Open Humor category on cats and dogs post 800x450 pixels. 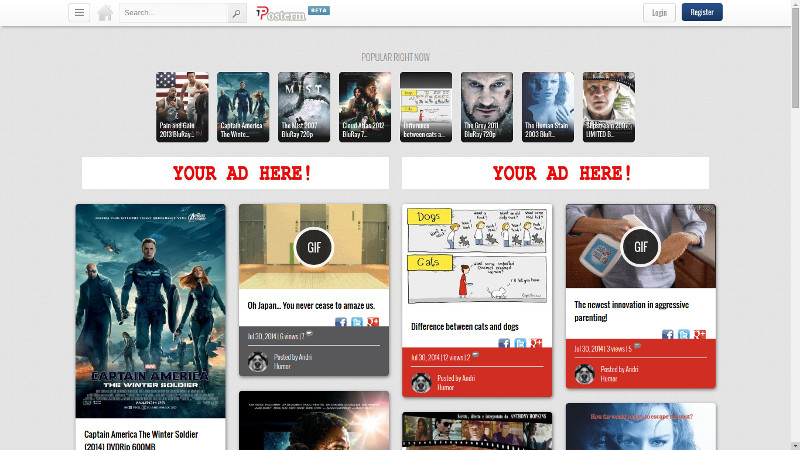click(x=445, y=387)
